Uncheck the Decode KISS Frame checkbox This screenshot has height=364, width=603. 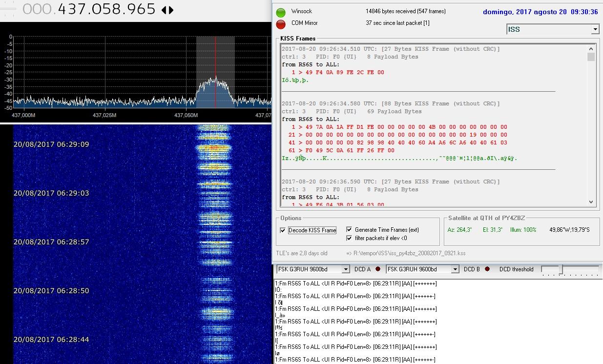283,230
